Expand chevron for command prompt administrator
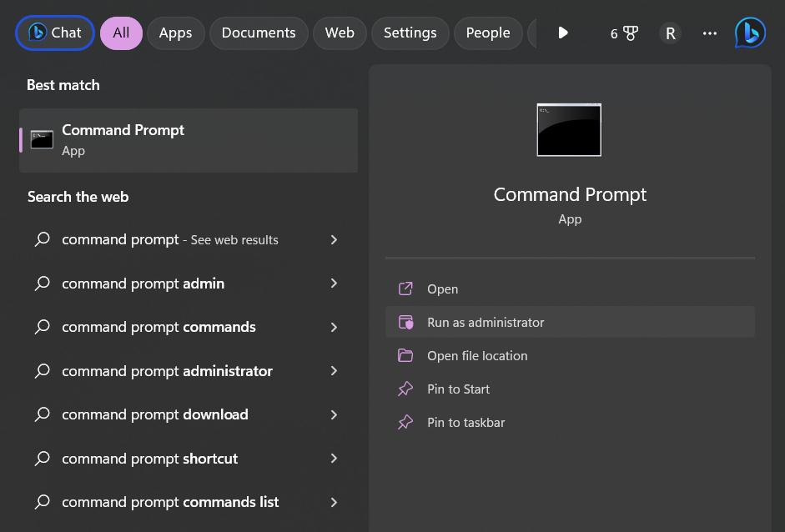Screen dimensions: 785x532 [x=334, y=371]
